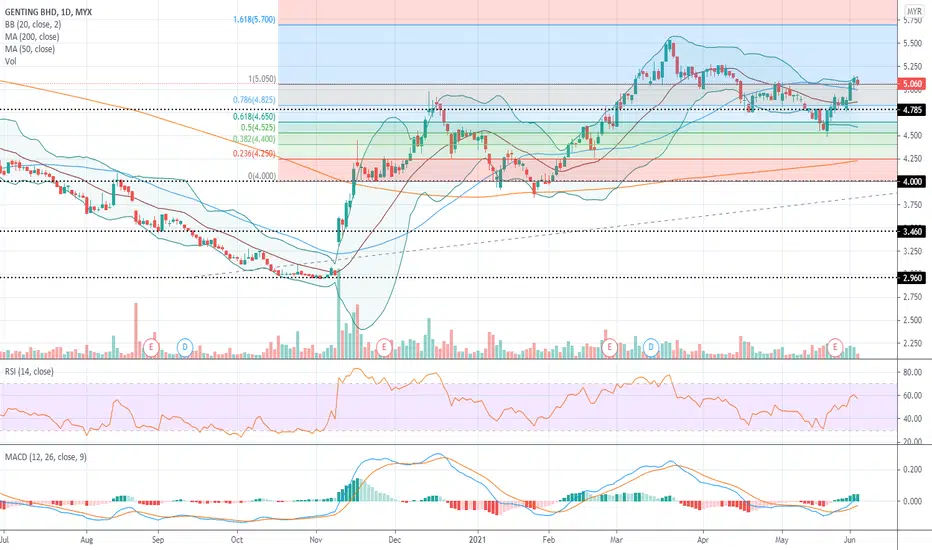Screen dimensions: 932x550
Task: Select the MA (200, close) indicator legend
Action: pyautogui.click(x=32, y=37)
